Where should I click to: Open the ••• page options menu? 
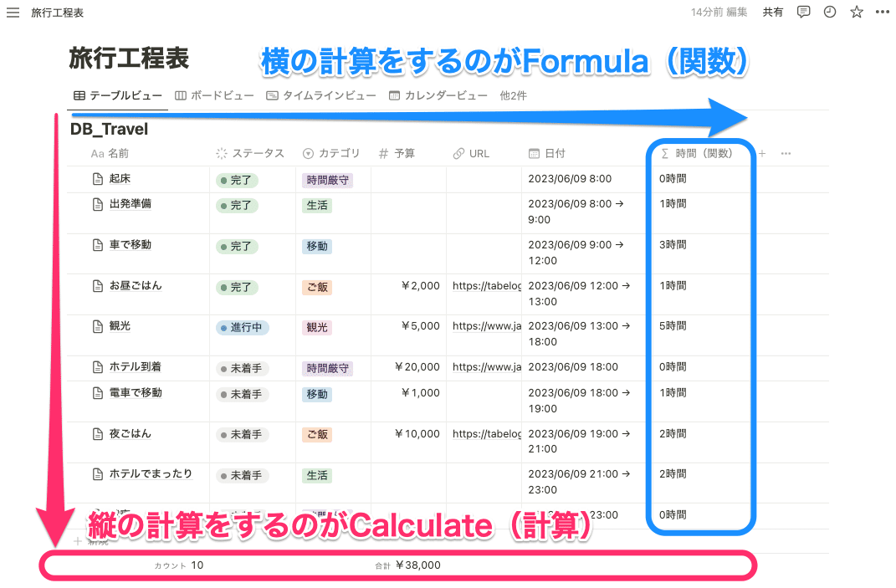click(x=881, y=12)
